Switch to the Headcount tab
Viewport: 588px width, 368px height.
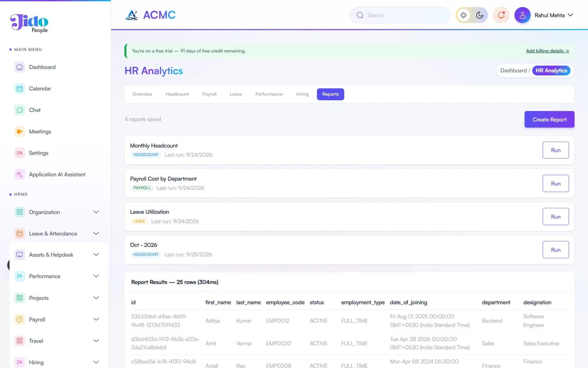pos(177,94)
